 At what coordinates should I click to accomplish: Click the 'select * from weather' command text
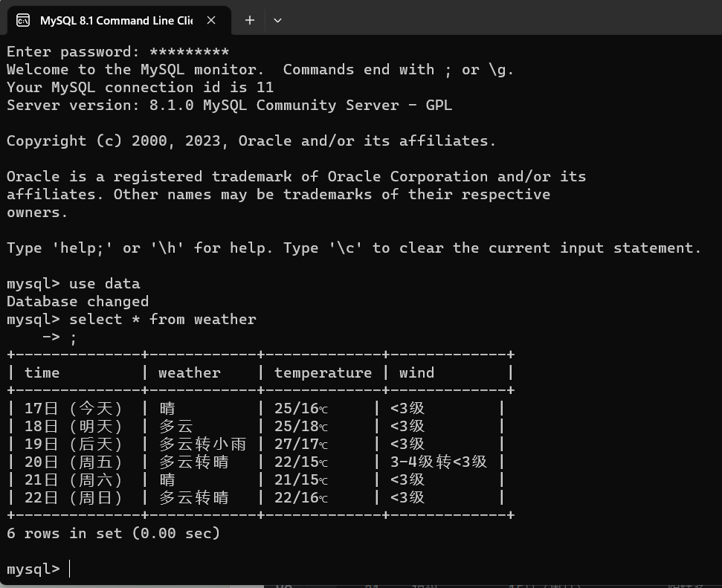point(162,319)
